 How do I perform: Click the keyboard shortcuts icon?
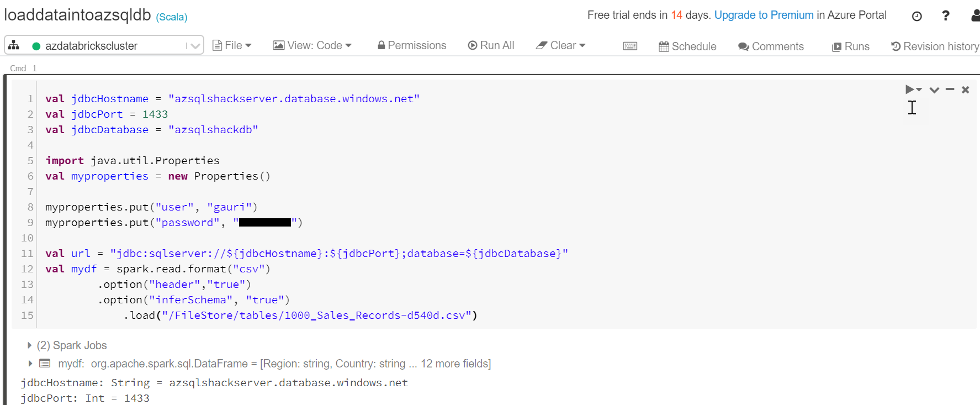(629, 46)
